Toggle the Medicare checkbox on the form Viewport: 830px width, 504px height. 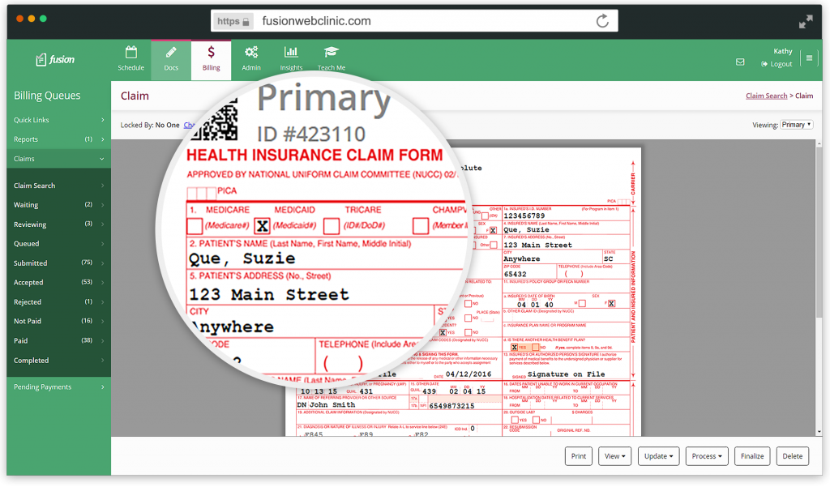click(x=195, y=226)
